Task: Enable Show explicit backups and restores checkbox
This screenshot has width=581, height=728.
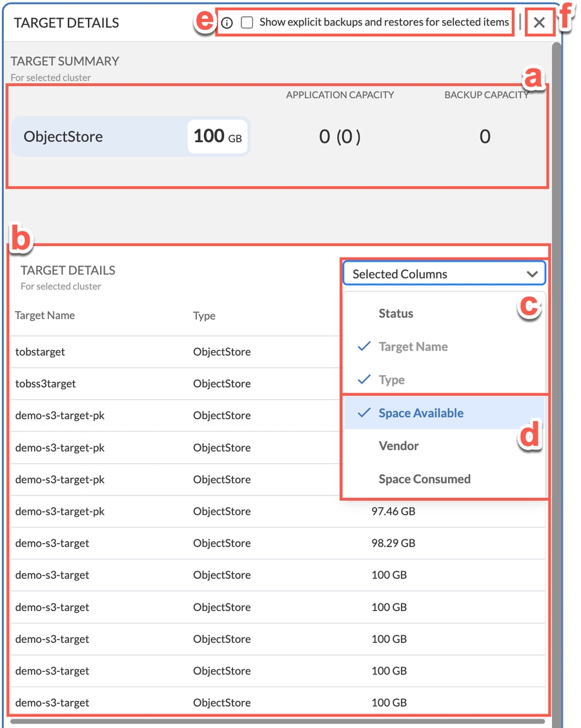Action: click(247, 23)
